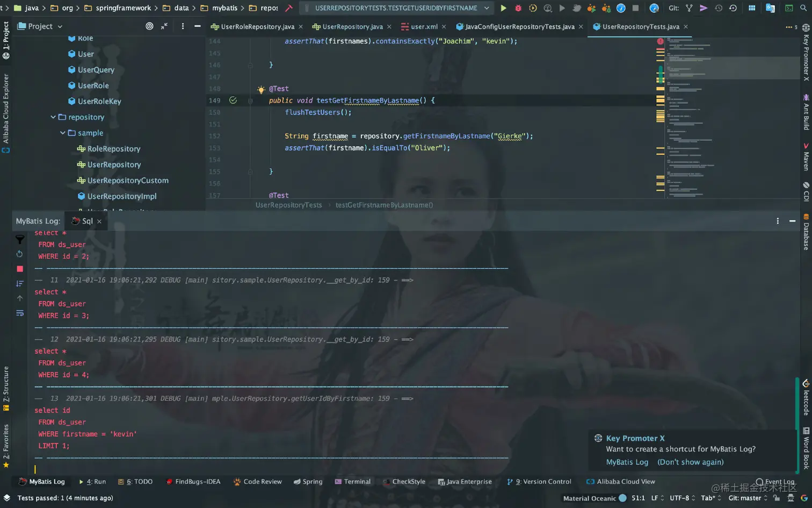Open Git: master branch selector
812x508 pixels.
tap(748, 498)
